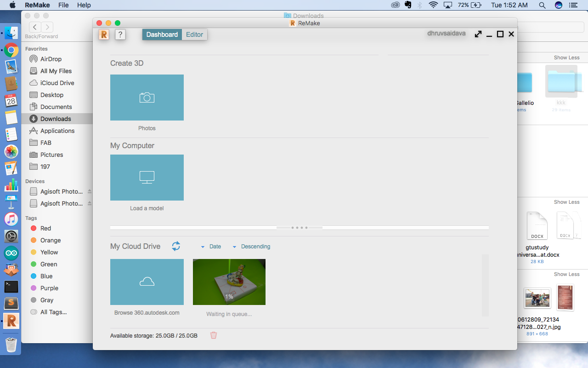Select Downloads in Finder sidebar
The height and width of the screenshot is (368, 588).
click(57, 119)
